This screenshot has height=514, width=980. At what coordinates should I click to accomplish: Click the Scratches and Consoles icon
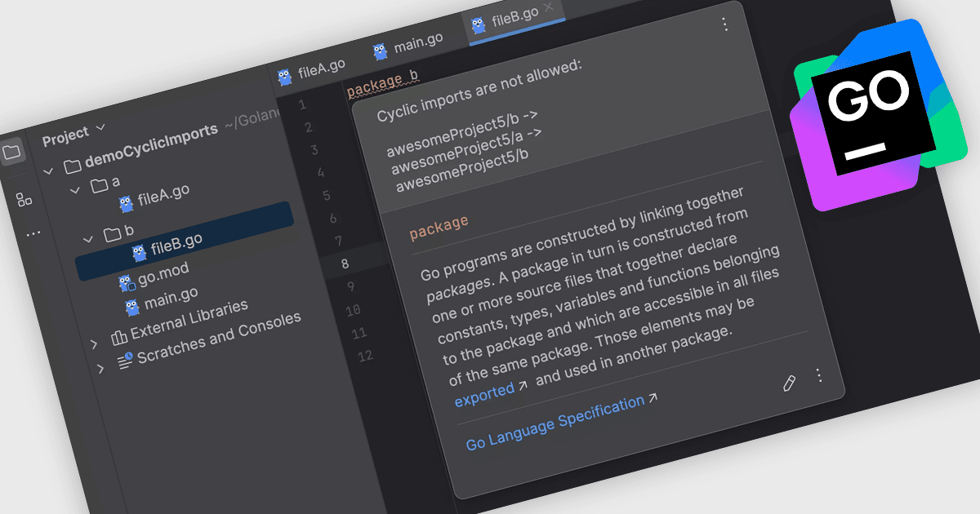(125, 360)
